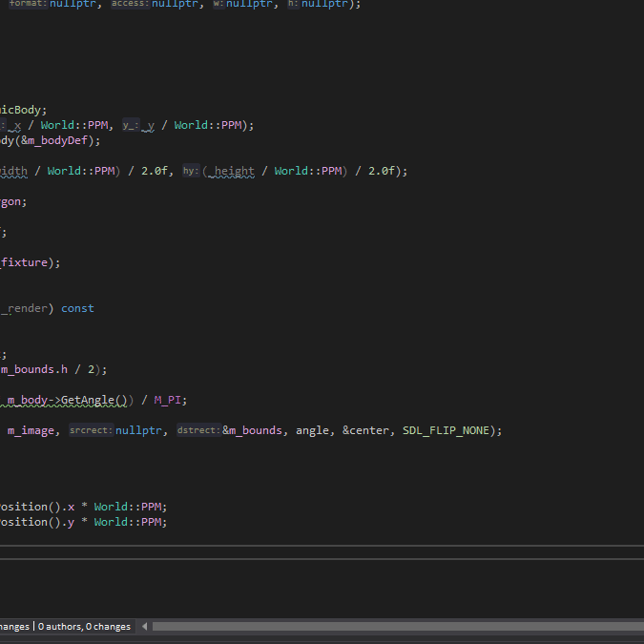This screenshot has height=644, width=644.
Task: Click the 'w:' inlay hint at top
Action: [218, 4]
